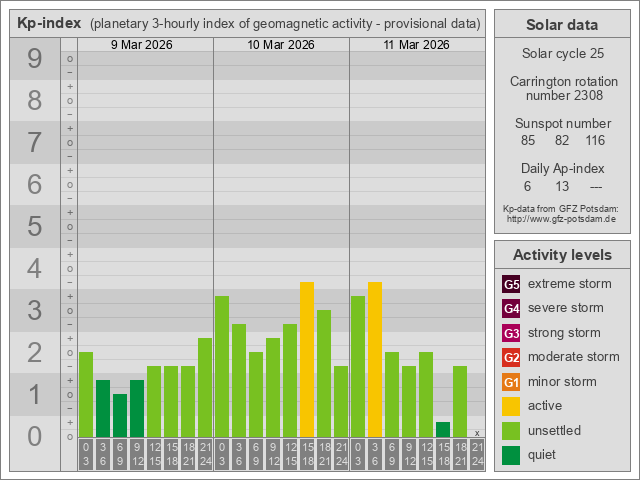Open the gfz-potsdam.de URL link
640x480 pixels.
pyautogui.click(x=561, y=219)
